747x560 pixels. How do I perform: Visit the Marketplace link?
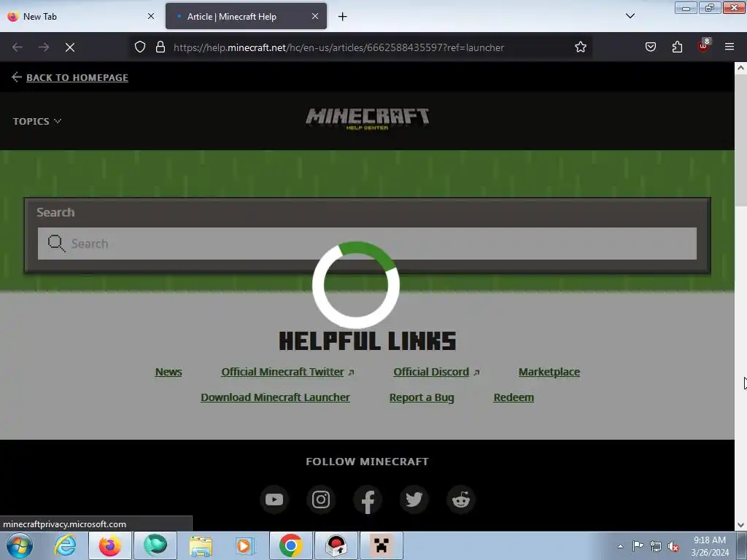click(549, 372)
